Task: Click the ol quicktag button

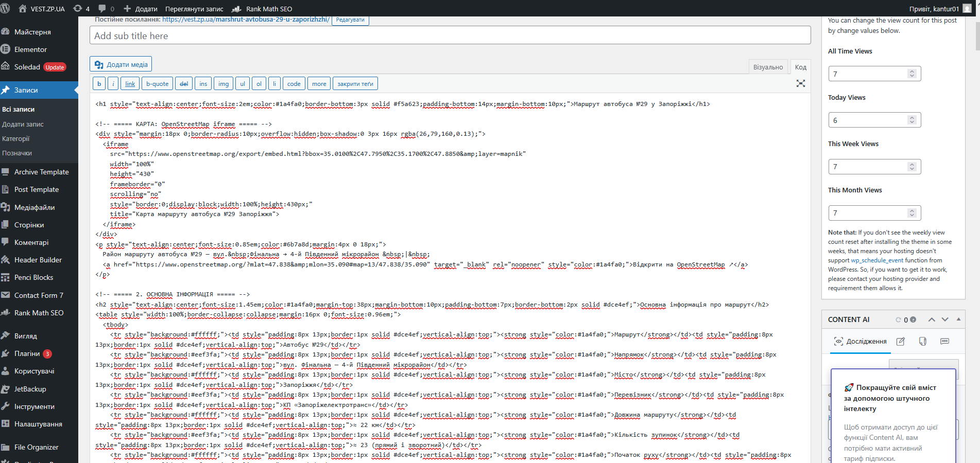Action: tap(259, 84)
